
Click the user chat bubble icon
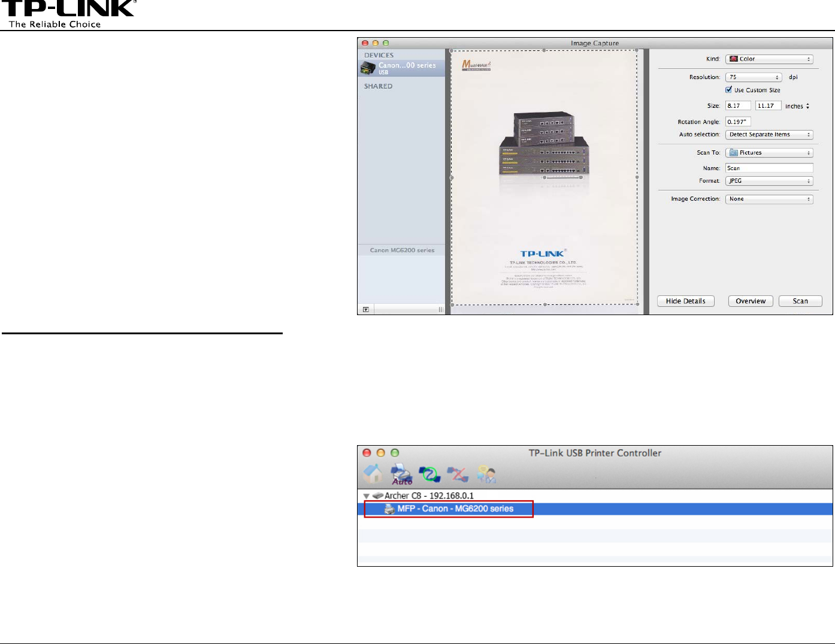point(486,474)
